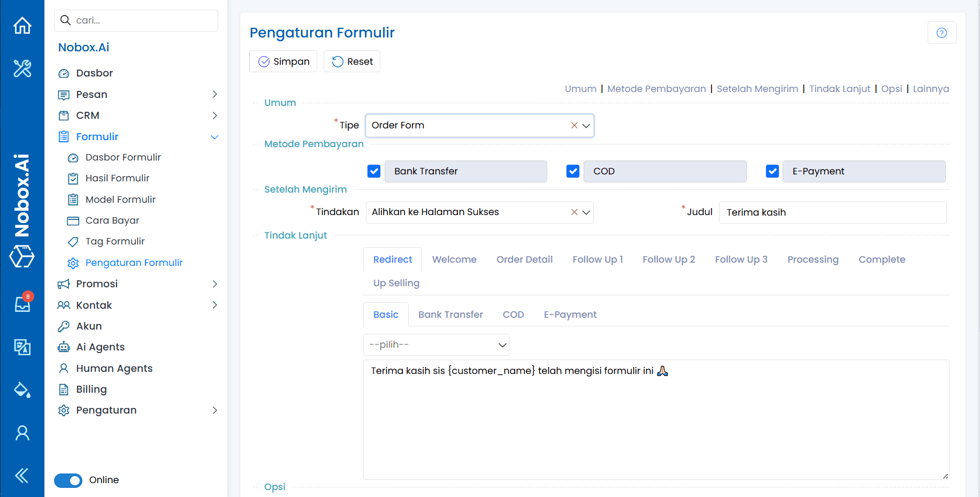Uncheck the Bank Transfer payment method

[373, 171]
